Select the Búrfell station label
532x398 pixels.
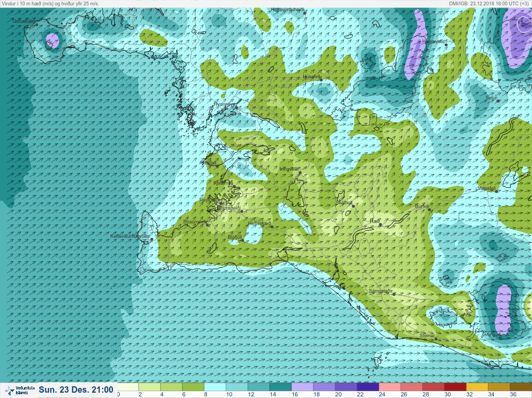tap(422, 206)
